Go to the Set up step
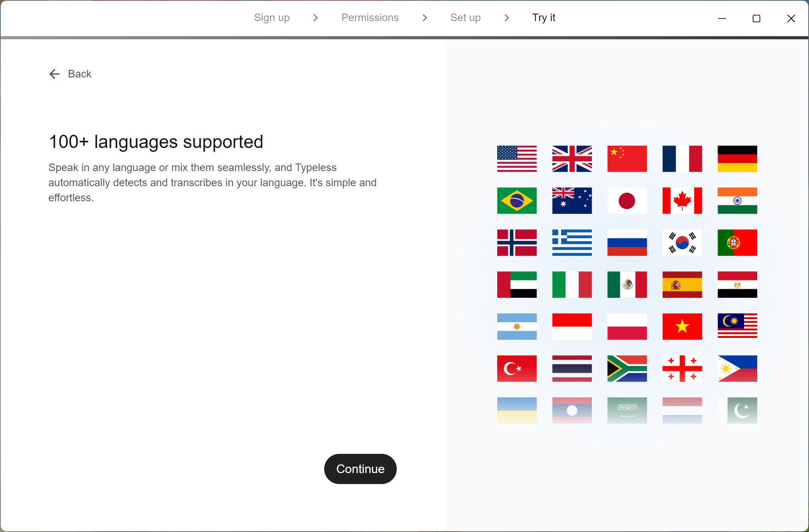The image size is (809, 532). (x=465, y=18)
